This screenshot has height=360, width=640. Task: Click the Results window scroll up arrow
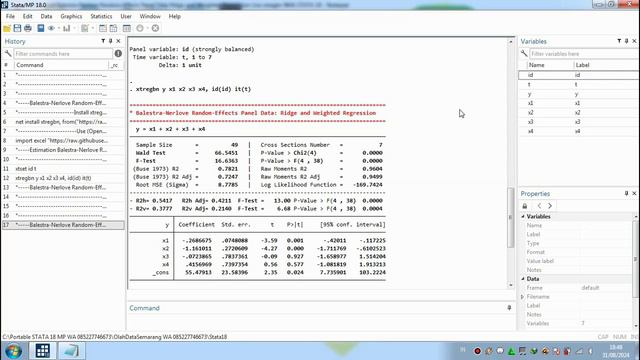(x=511, y=42)
